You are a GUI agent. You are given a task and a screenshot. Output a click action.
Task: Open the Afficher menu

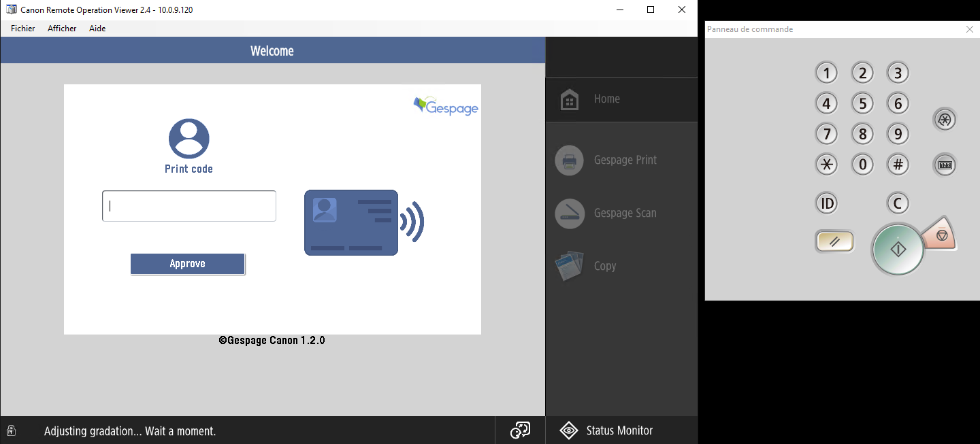pos(62,29)
